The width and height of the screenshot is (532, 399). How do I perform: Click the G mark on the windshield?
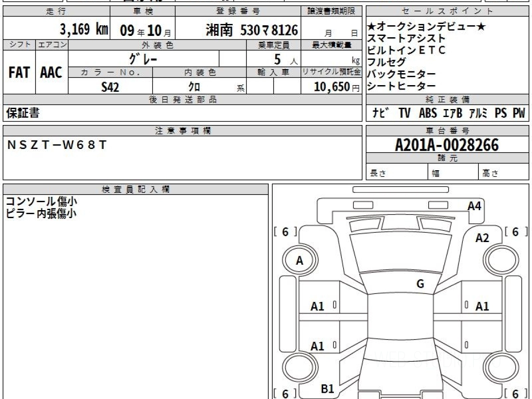pyautogui.click(x=420, y=284)
